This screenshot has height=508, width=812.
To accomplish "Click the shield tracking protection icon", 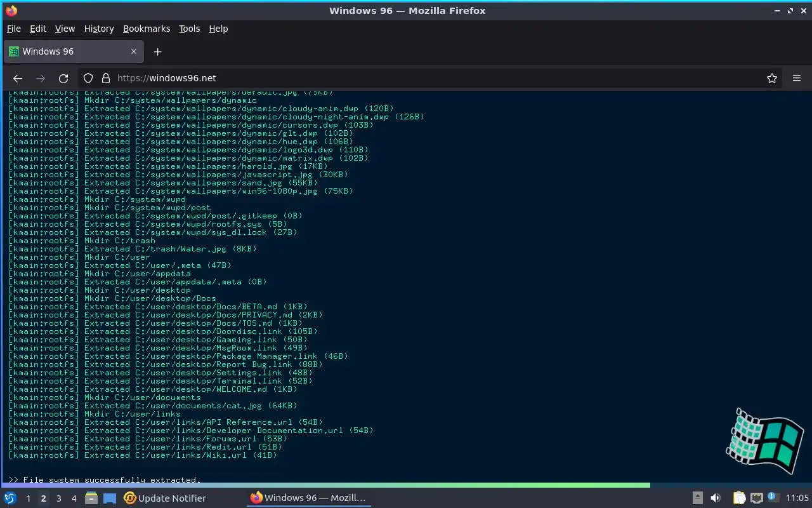I will (x=88, y=78).
